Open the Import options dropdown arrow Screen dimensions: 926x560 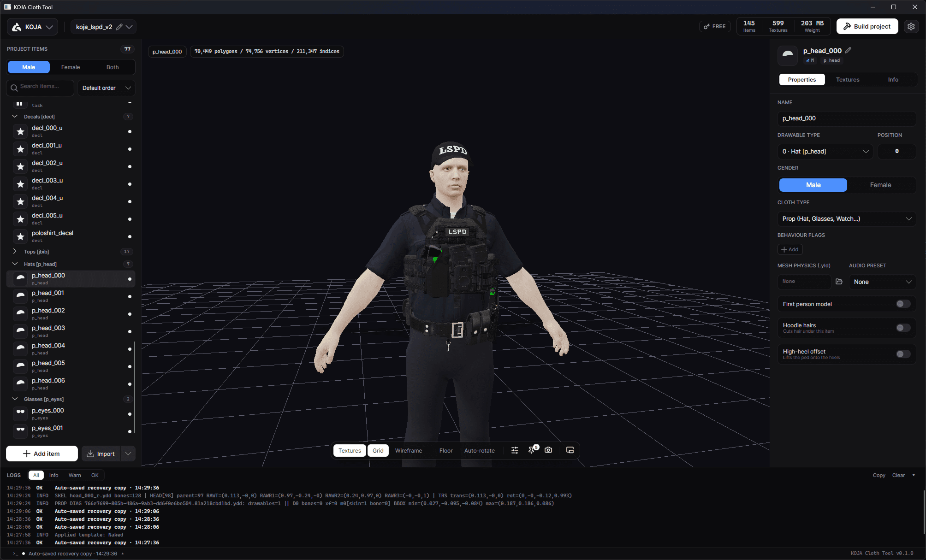click(128, 454)
